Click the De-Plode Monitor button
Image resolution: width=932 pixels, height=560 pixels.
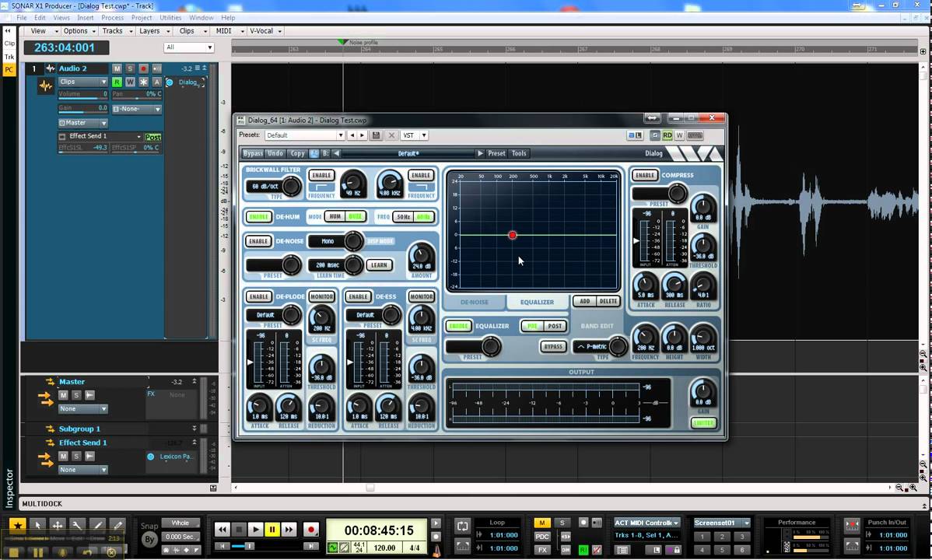(321, 296)
